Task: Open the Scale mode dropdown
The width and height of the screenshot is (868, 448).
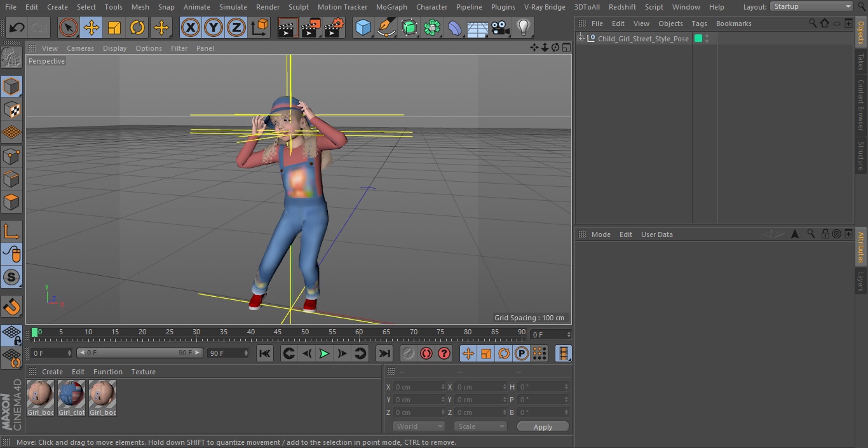Action: (x=480, y=426)
